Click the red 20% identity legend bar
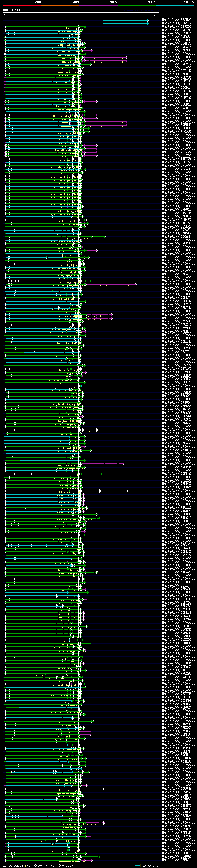Image resolution: width=197 pixels, height=868 pixels. pos(22,6)
